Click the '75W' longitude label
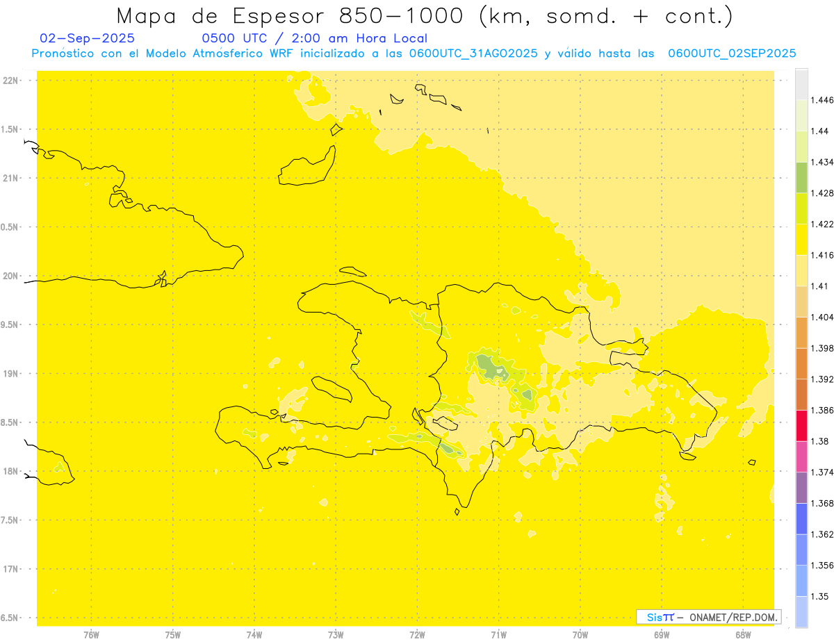 (173, 635)
